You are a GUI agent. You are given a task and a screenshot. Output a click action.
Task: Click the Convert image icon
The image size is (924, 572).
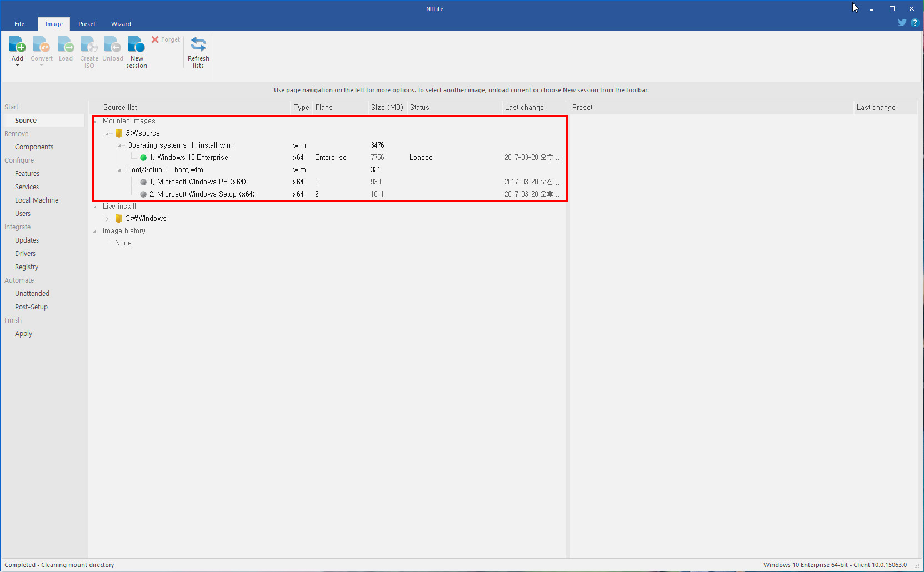(41, 44)
